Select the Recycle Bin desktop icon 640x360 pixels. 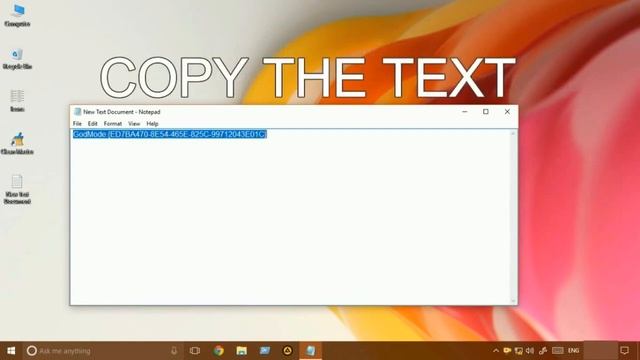(17, 58)
